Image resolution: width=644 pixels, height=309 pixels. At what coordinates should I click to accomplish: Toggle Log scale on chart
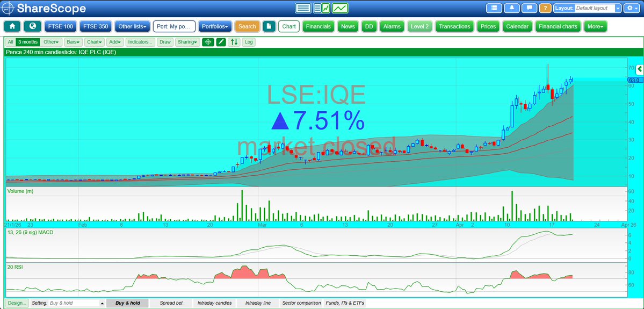[249, 42]
